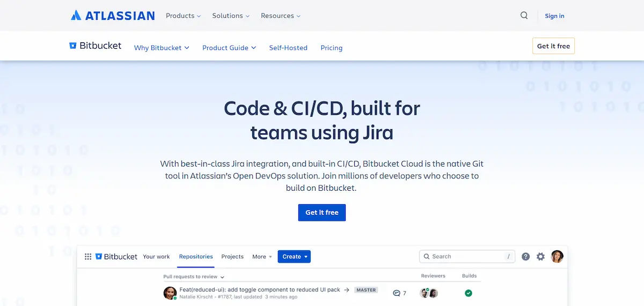The height and width of the screenshot is (306, 644).
Task: Click the Bitbucket logo in navigation bar
Action: [x=96, y=46]
